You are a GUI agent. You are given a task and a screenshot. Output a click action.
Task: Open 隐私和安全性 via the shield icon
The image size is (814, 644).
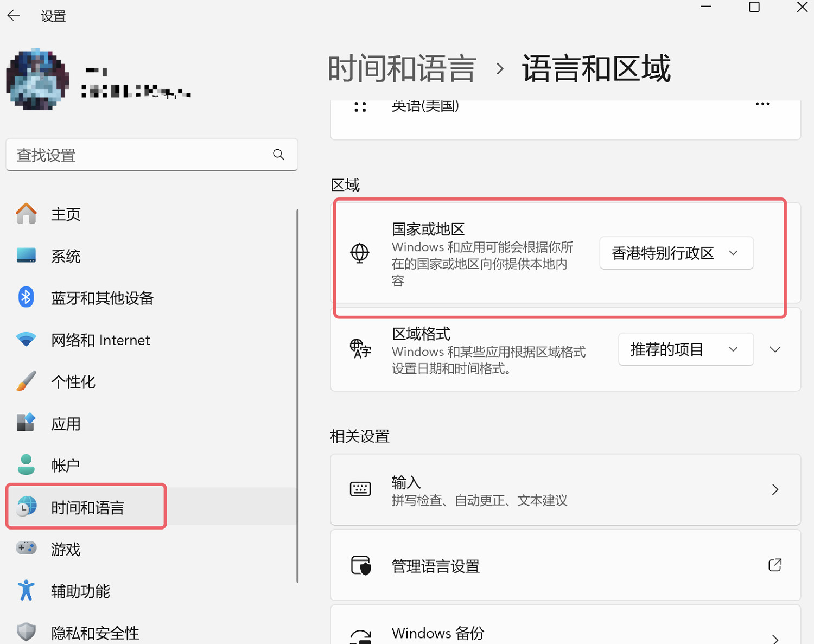tap(26, 631)
